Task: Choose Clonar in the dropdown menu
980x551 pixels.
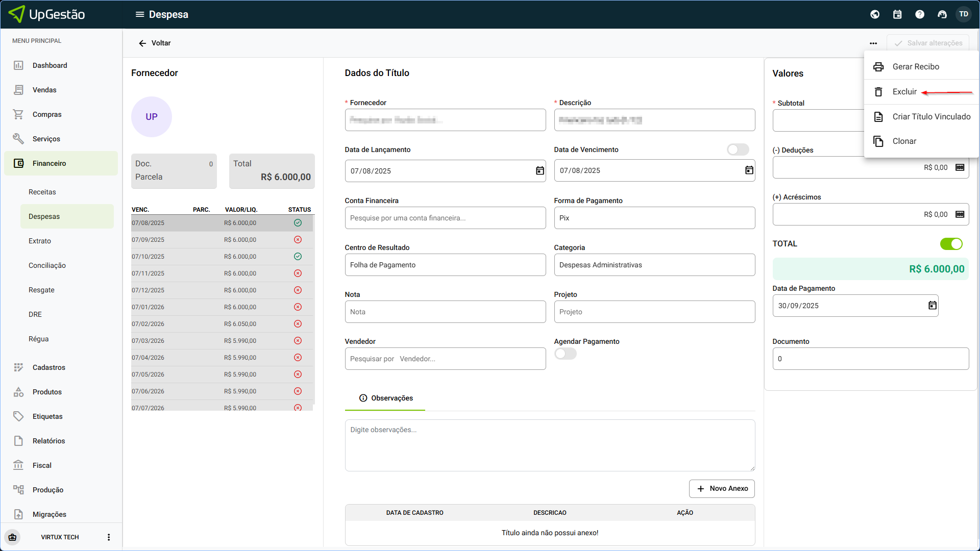Action: pos(904,141)
